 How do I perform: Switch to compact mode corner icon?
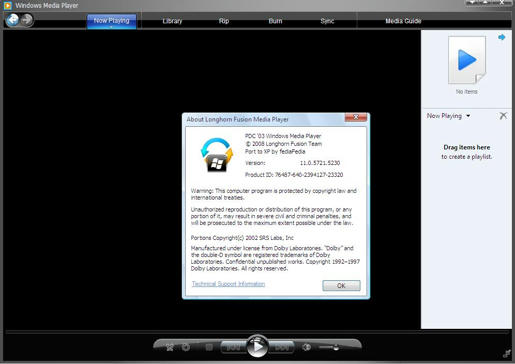tap(507, 353)
